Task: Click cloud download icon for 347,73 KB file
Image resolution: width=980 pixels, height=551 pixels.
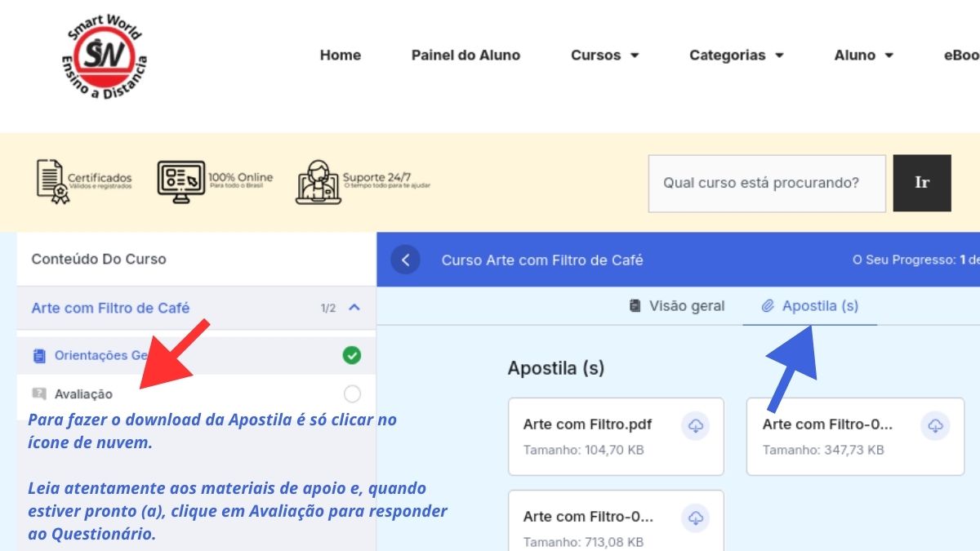Action: [x=935, y=425]
